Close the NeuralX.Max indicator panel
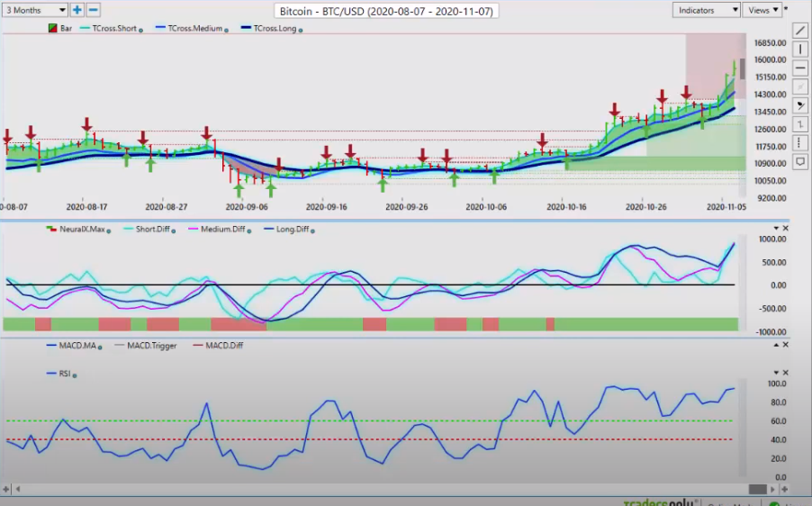Image resolution: width=812 pixels, height=506 pixels. click(786, 229)
